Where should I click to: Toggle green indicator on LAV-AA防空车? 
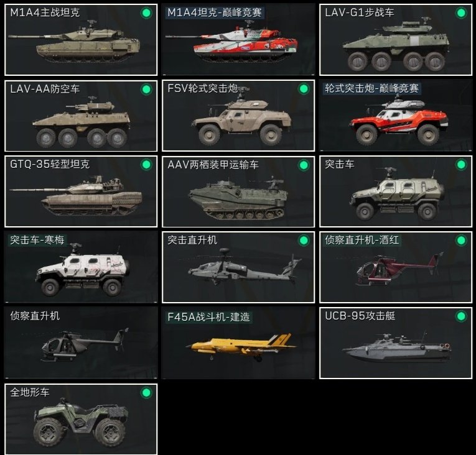pos(146,90)
